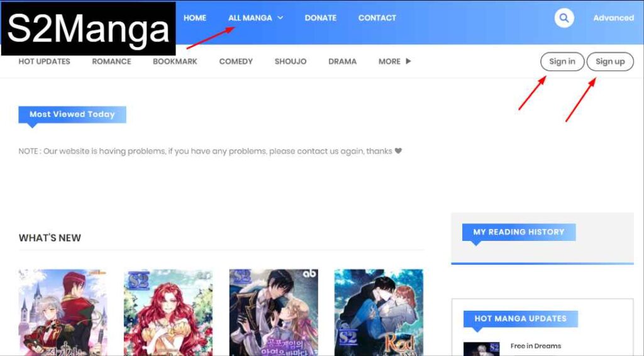Open the Free in Dreams thumbnail

(x=481, y=349)
